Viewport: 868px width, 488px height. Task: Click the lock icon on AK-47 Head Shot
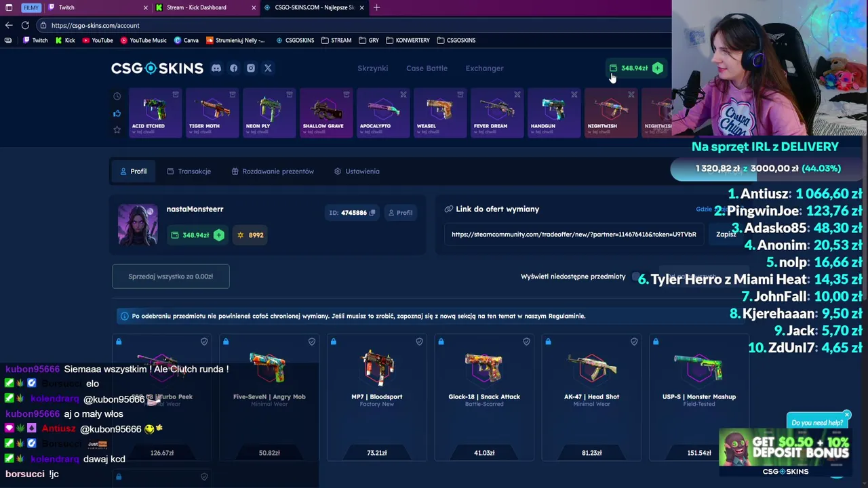click(548, 342)
